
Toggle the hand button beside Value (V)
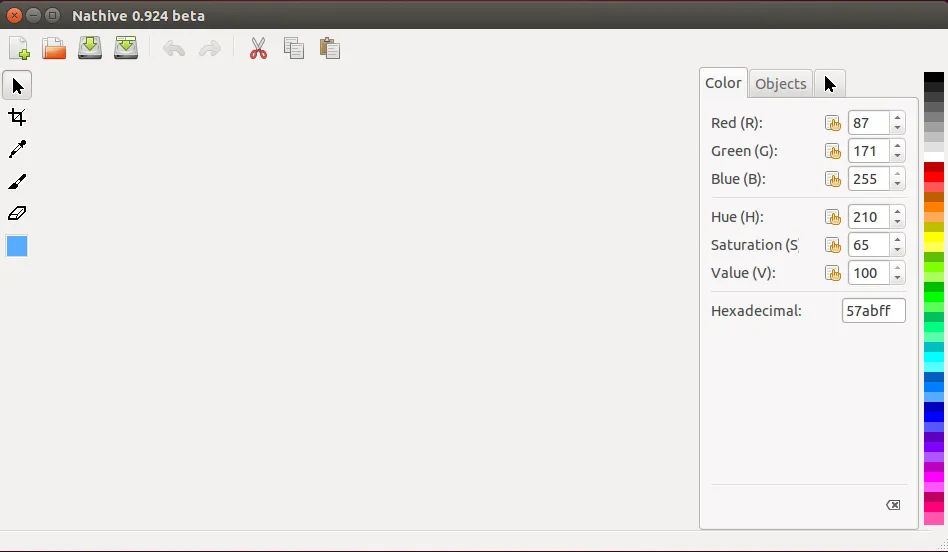pos(833,273)
